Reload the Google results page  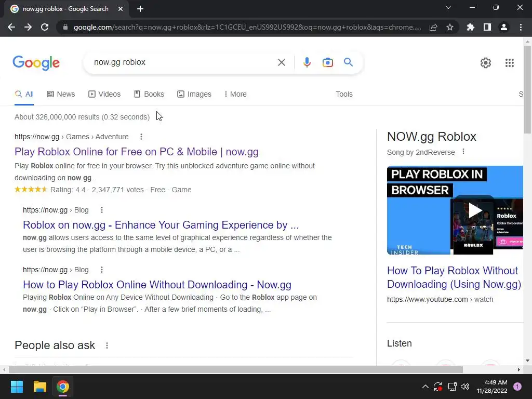coord(45,27)
